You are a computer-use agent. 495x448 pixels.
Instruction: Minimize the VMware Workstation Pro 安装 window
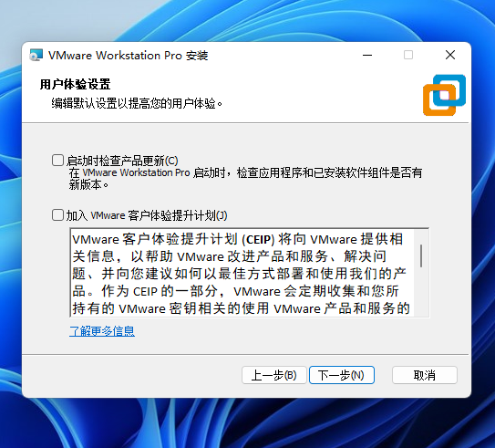[367, 55]
